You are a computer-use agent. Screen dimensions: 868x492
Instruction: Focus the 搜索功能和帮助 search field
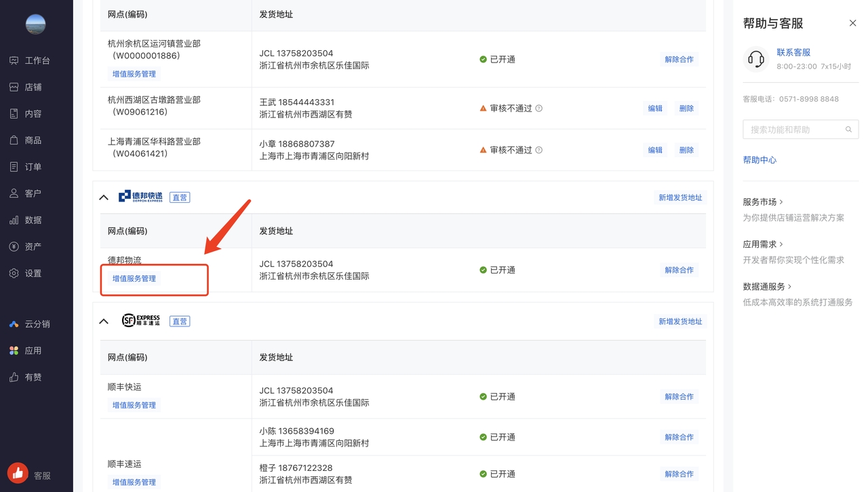coord(801,129)
